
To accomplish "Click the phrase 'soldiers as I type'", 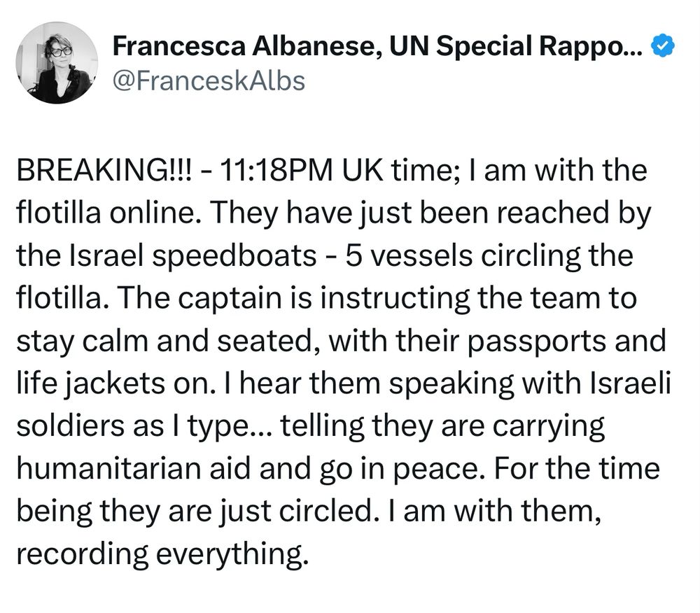I will tap(135, 426).
